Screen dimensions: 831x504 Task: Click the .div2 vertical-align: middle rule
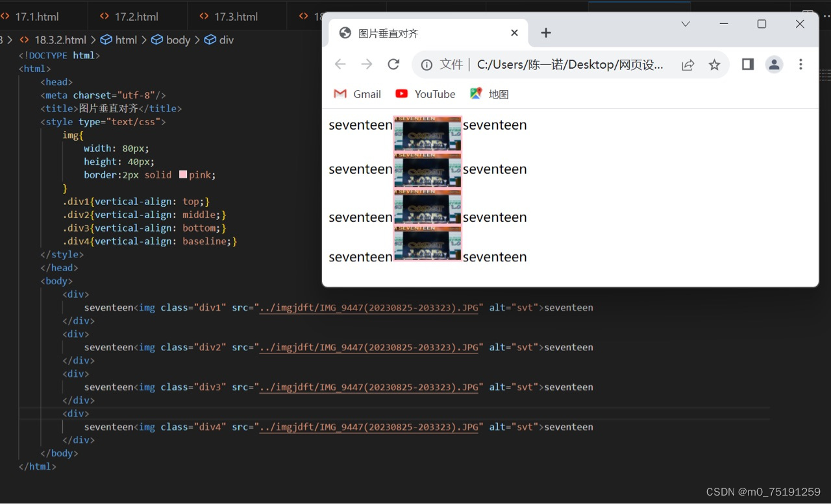[144, 215]
